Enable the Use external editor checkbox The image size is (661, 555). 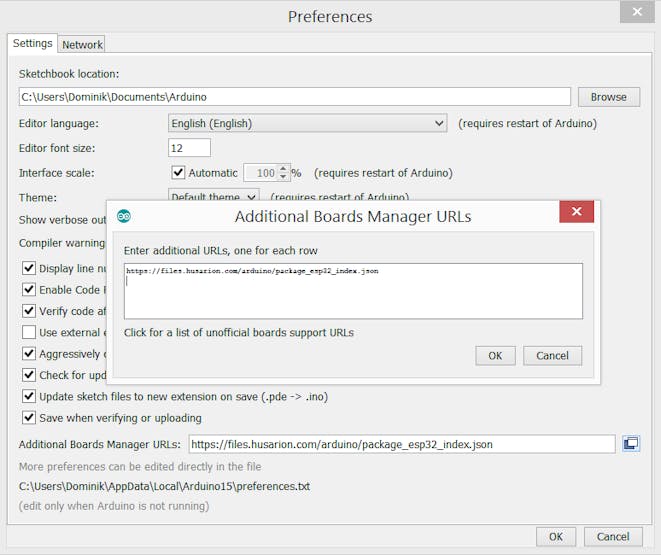(29, 332)
